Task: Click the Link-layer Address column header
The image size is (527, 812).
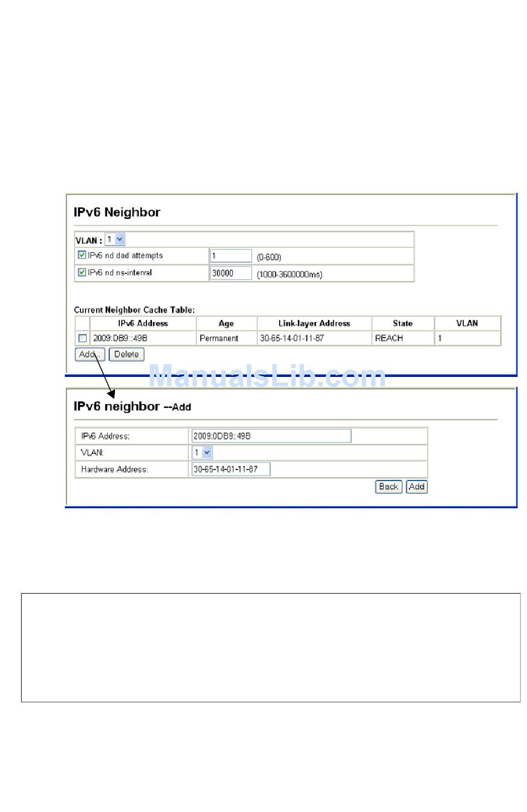Action: pos(315,324)
